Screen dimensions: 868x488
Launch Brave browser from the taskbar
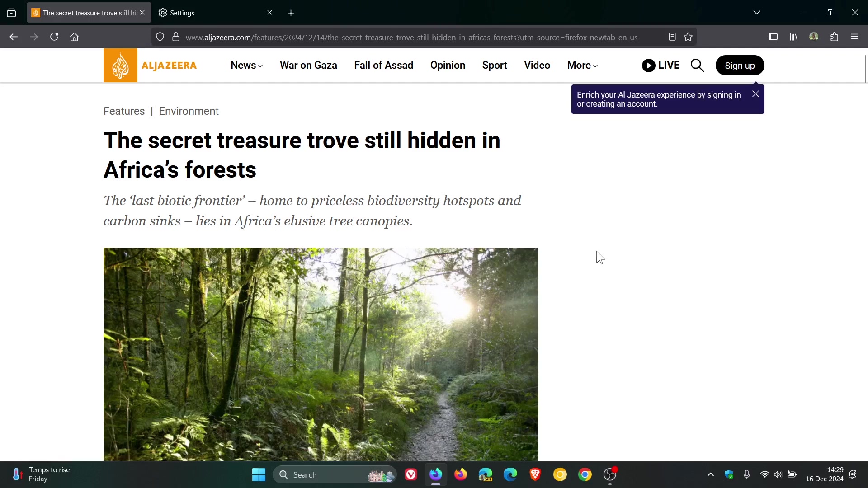point(535,474)
